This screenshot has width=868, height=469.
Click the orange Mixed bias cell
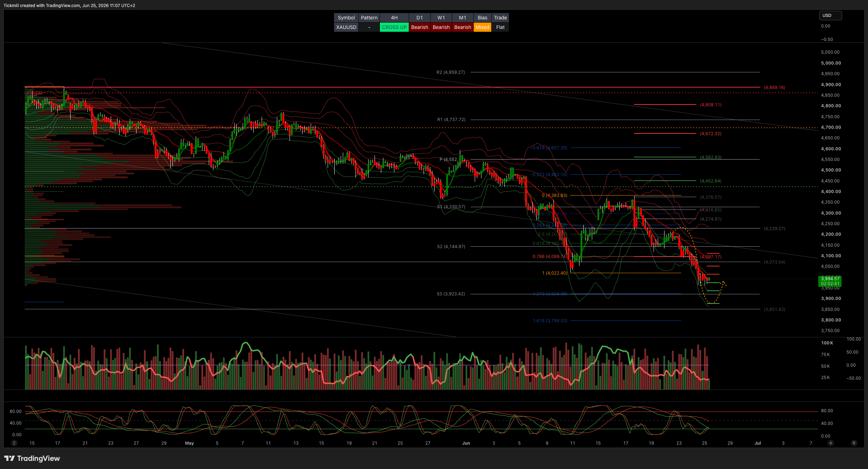[482, 27]
